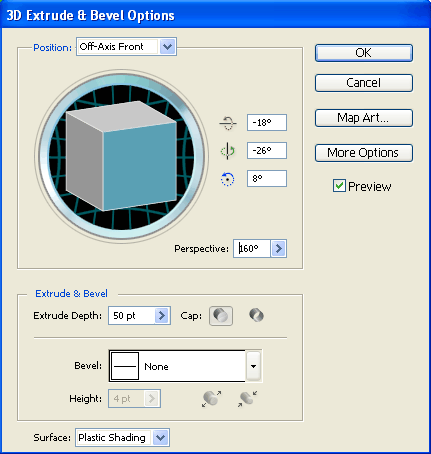Turn cap on for solid appearance
431x454 pixels.
click(221, 316)
